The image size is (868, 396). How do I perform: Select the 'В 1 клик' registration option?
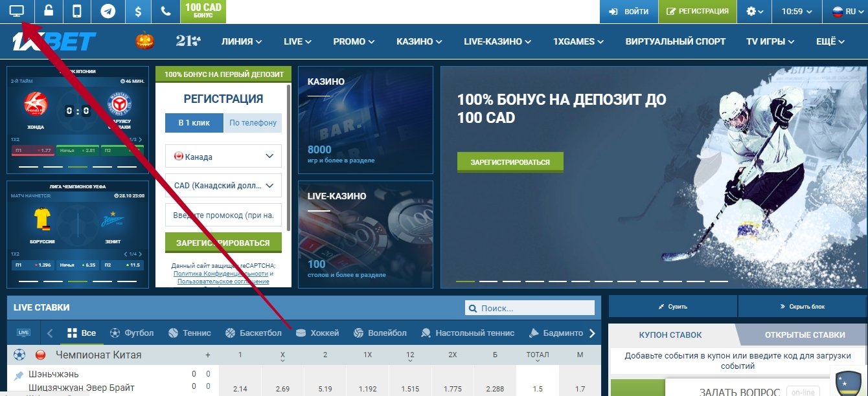coord(194,122)
